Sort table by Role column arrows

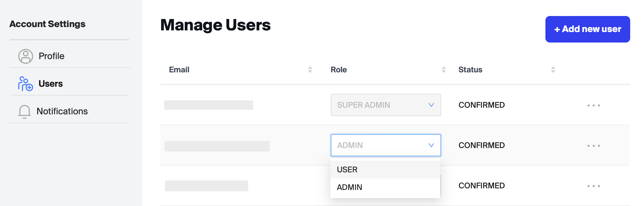click(444, 70)
